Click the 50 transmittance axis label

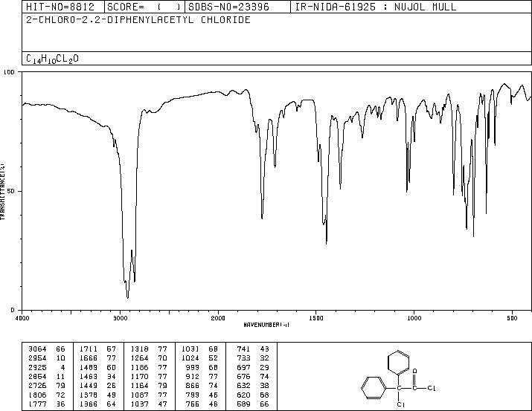(11, 191)
